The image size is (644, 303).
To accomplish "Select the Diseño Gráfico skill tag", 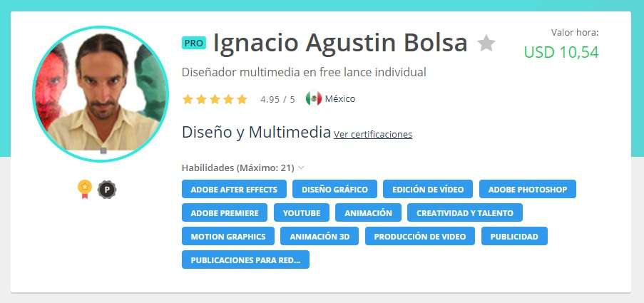I will click(334, 190).
